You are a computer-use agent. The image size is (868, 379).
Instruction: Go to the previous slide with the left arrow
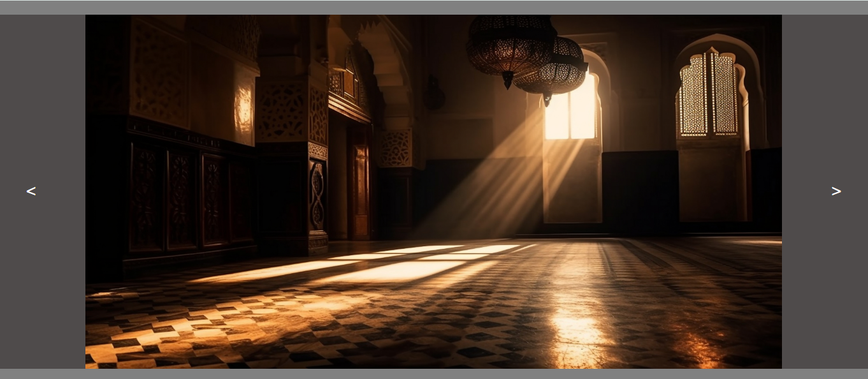(31, 191)
